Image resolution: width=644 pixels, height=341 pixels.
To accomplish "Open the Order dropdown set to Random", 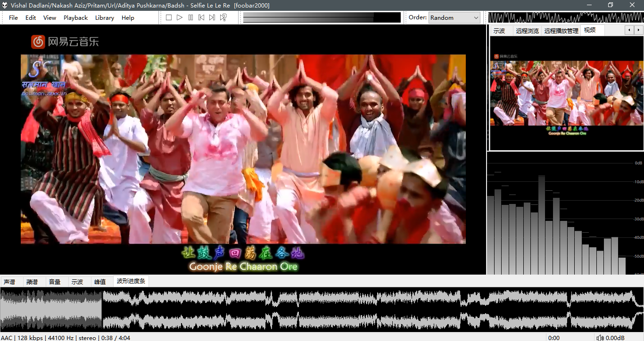I will point(454,17).
